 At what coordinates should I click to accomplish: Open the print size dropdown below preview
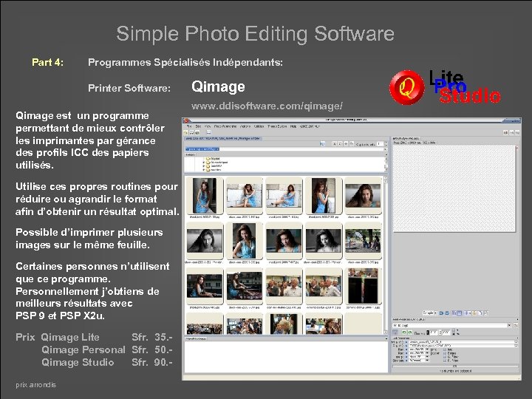[429, 313]
